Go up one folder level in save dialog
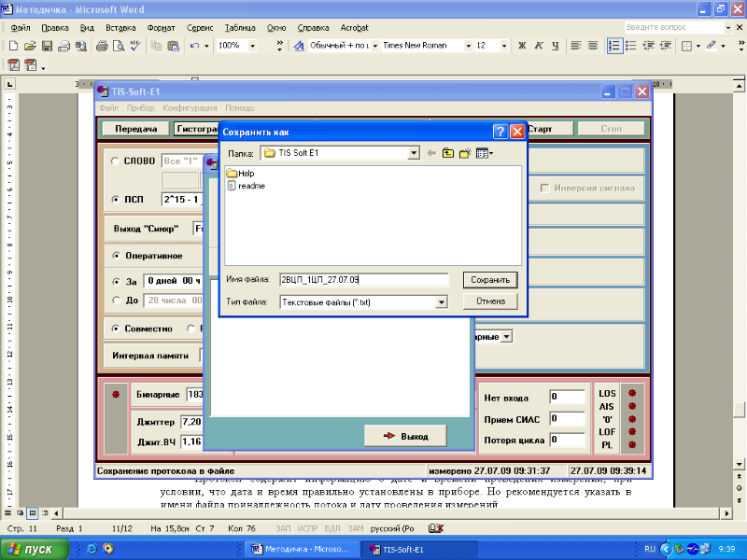Screen dimensions: 747x560 [448, 153]
